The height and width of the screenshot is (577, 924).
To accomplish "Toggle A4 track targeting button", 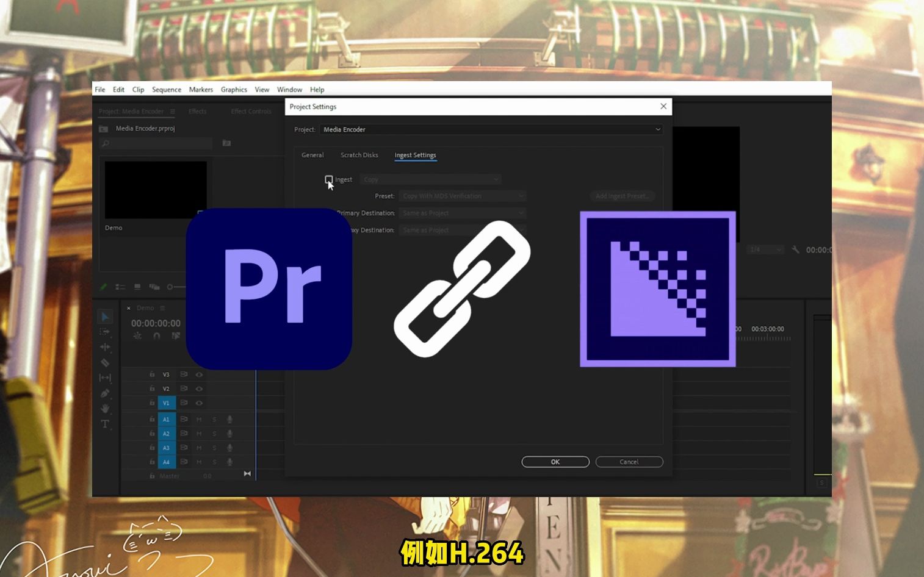I will (167, 462).
